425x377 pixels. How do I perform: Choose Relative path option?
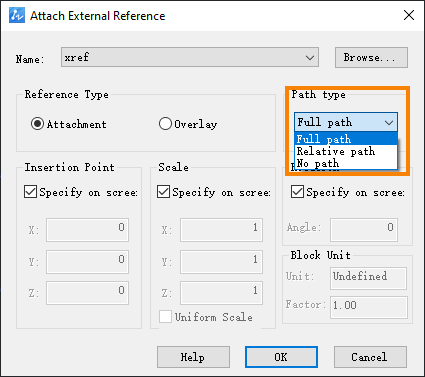point(346,151)
